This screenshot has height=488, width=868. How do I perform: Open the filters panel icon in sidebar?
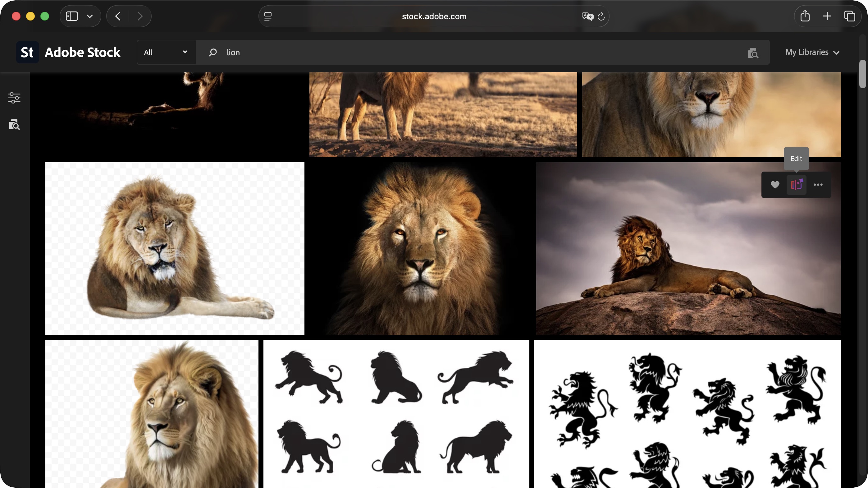coord(14,98)
